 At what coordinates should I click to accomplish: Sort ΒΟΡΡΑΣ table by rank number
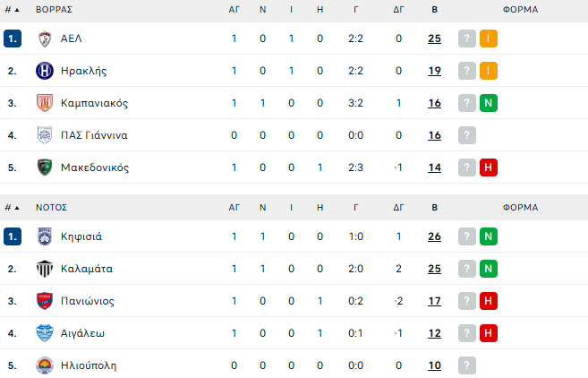[x=11, y=9]
